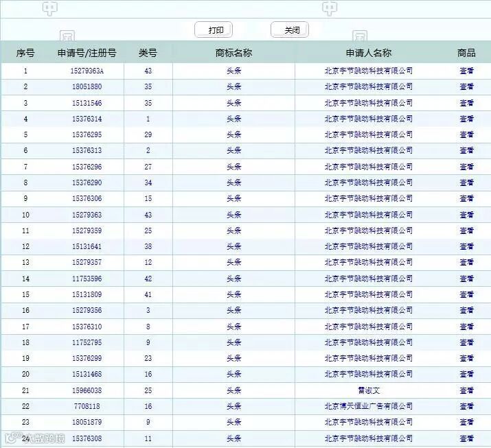The width and height of the screenshot is (491, 448).
Task: Click the 申请人名称 column header
Action: click(369, 53)
